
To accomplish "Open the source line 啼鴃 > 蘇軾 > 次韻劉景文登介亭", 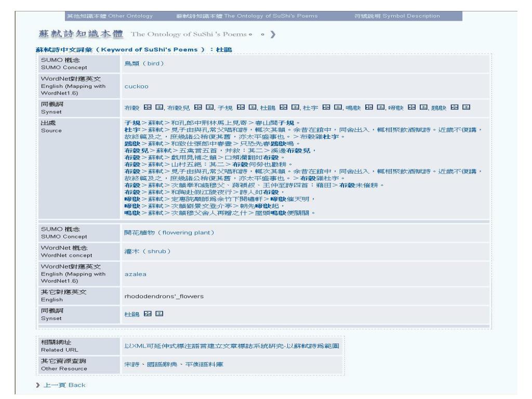I will [205, 206].
